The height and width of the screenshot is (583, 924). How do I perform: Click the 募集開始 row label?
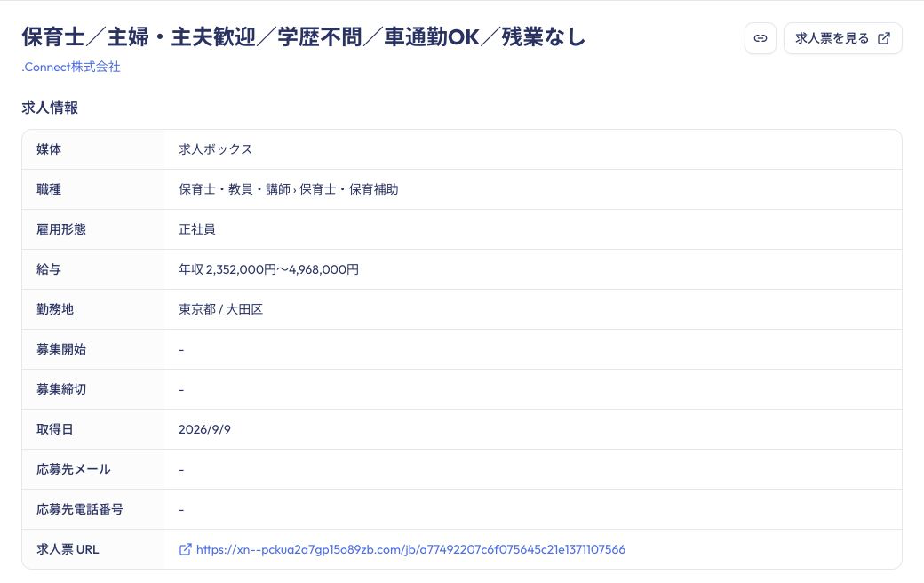[x=61, y=349]
